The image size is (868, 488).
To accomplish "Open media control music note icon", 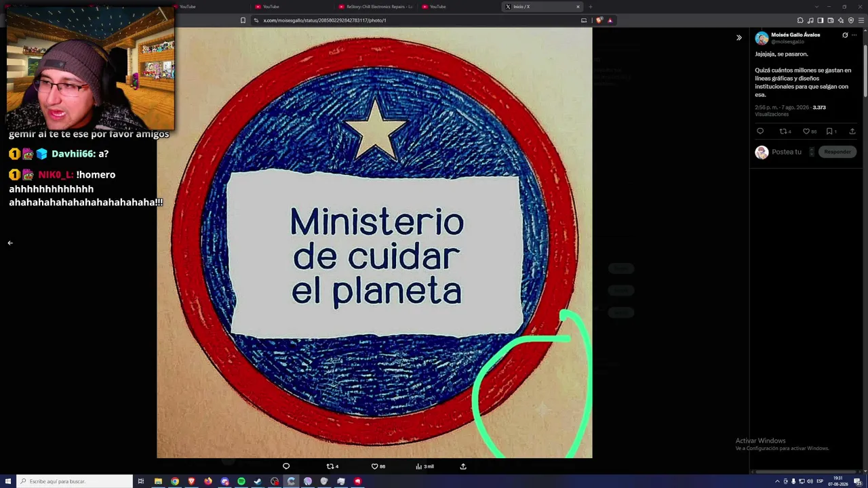I will pyautogui.click(x=810, y=20).
